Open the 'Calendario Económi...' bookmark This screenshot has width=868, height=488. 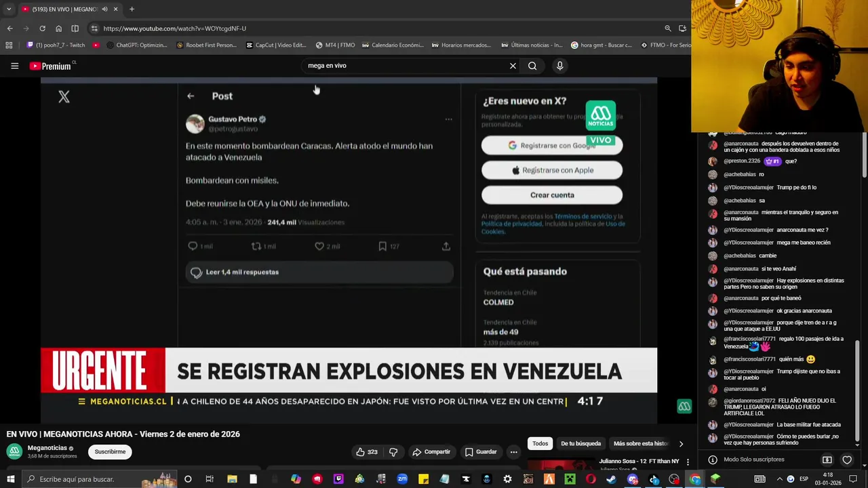click(393, 45)
